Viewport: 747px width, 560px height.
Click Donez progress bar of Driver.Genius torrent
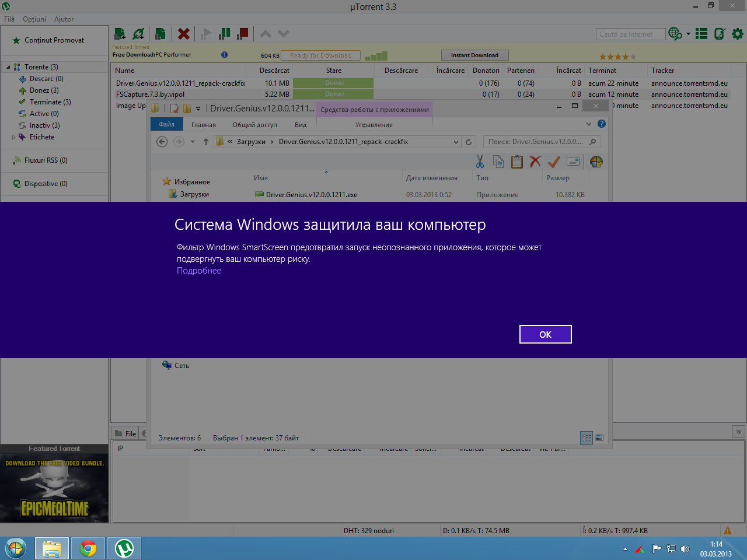click(333, 83)
